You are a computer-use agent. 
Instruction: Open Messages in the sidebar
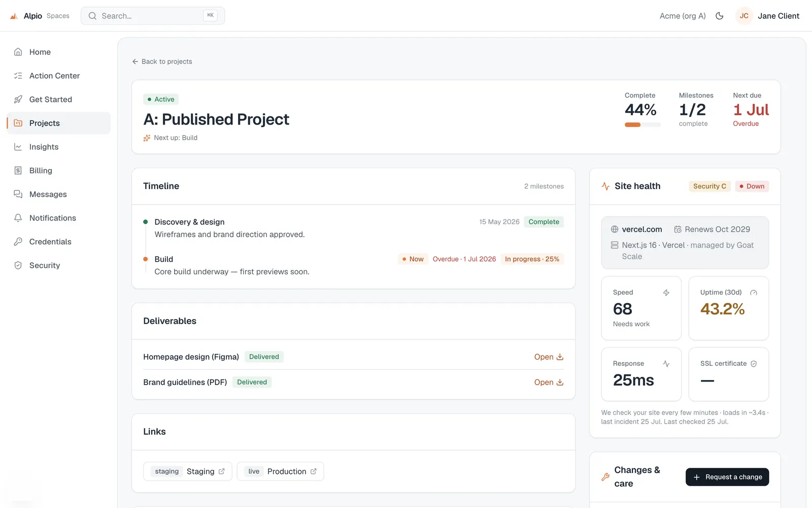(59, 194)
